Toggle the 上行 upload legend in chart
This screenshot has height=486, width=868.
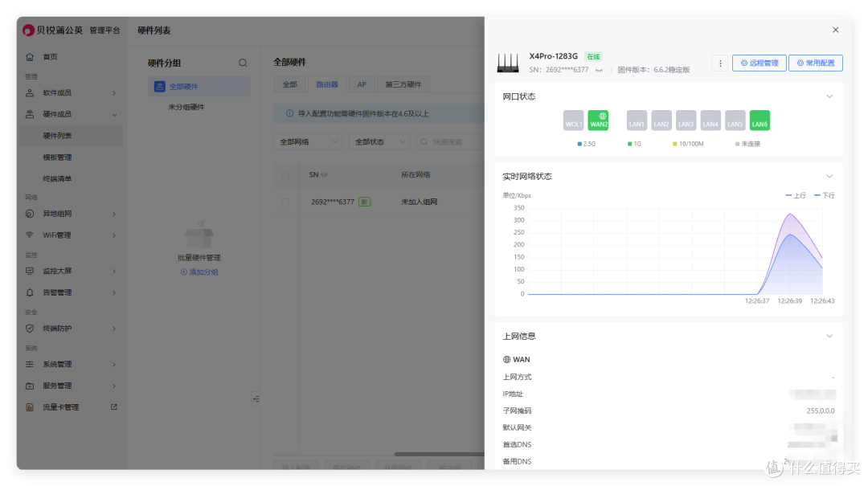click(796, 195)
